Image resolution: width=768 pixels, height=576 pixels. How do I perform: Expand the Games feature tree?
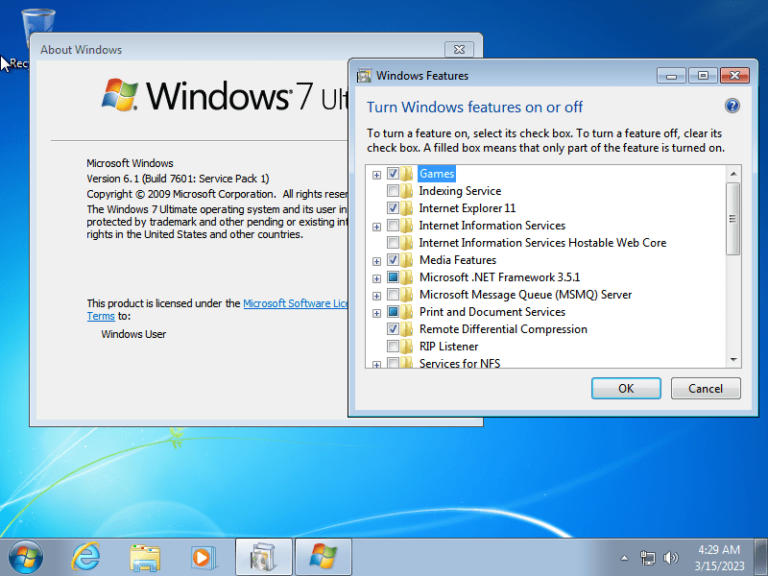[x=377, y=175]
